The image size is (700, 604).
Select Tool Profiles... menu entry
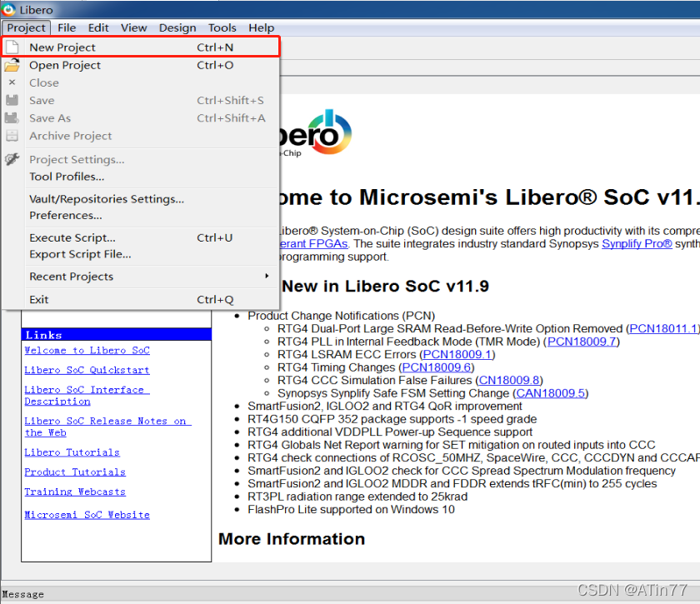[141, 177]
